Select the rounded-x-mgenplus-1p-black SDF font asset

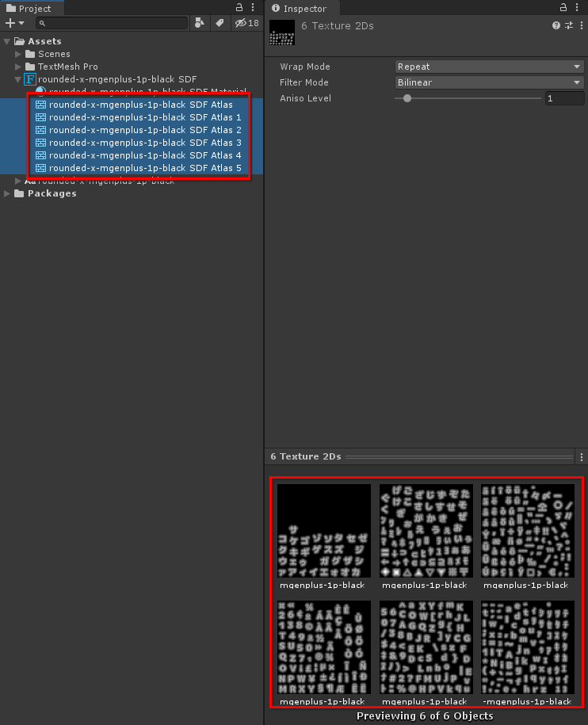[117, 79]
